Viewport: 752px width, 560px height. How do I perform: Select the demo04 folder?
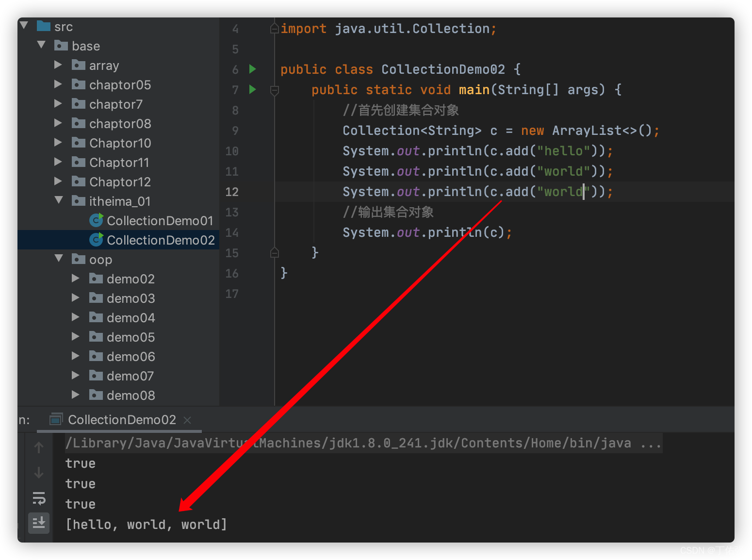point(131,318)
